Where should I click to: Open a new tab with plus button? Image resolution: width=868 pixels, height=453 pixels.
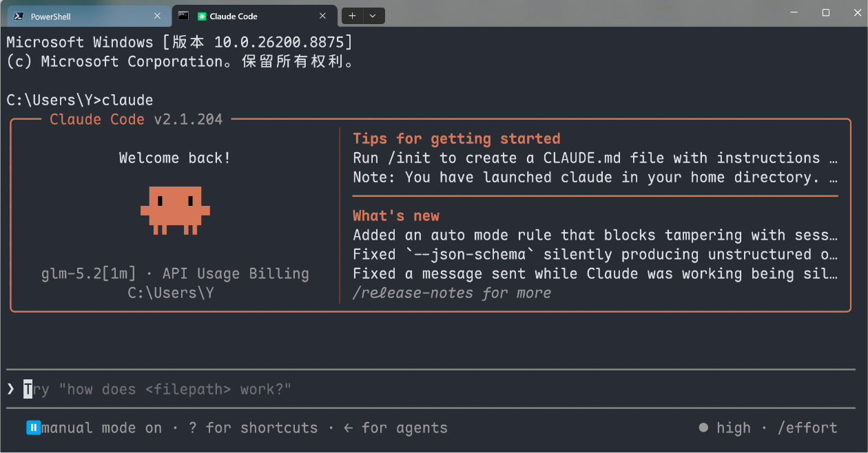[x=352, y=16]
